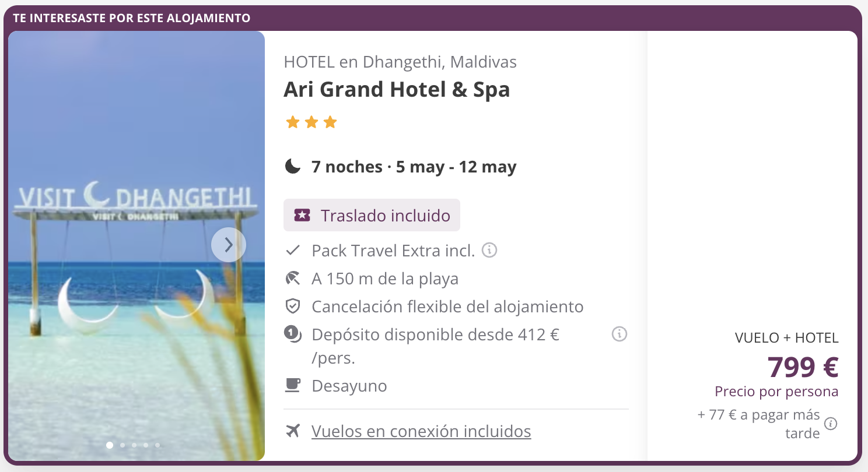This screenshot has width=868, height=472.
Task: Click the info icon near a pagar más tarde
Action: (831, 424)
